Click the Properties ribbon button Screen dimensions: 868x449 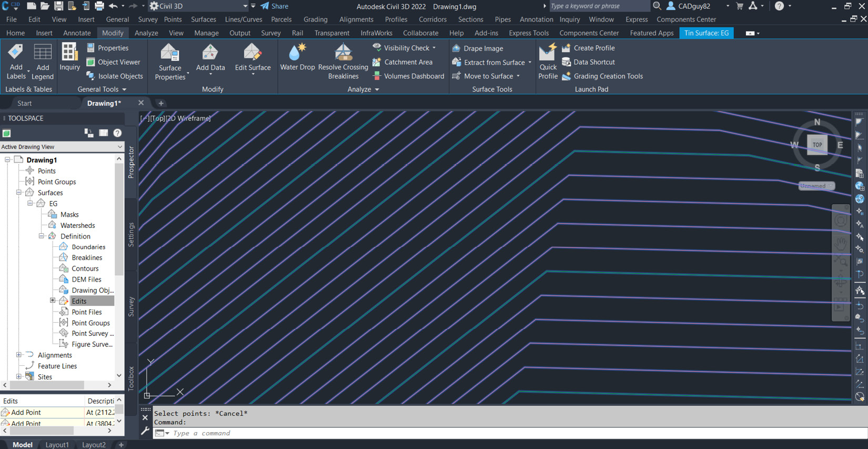coord(107,48)
